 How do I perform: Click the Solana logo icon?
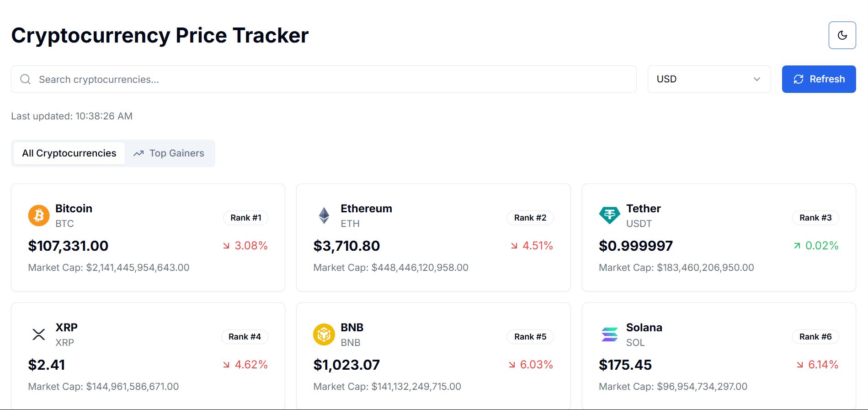(x=609, y=334)
